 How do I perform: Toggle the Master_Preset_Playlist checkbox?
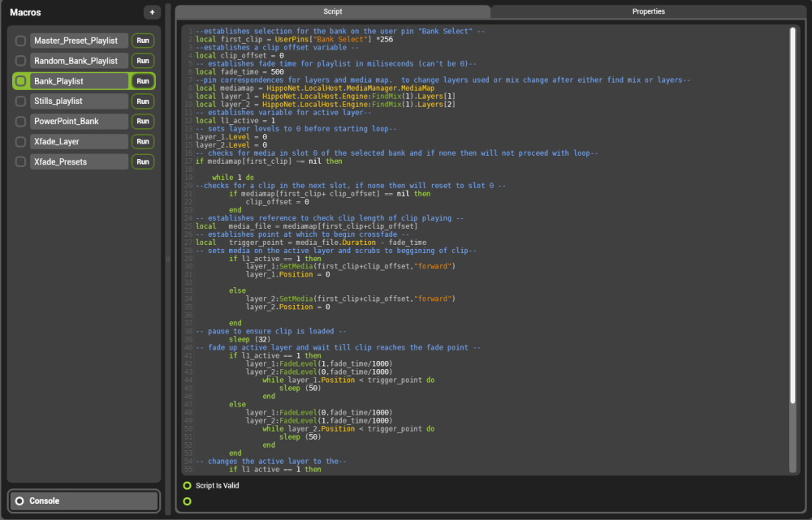click(x=21, y=41)
